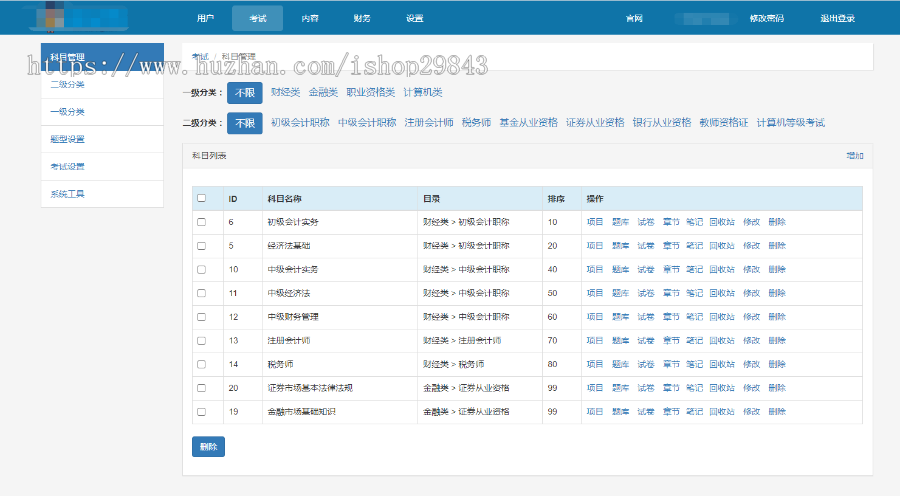
Task: Open 题型设置 in the sidebar
Action: (x=68, y=139)
